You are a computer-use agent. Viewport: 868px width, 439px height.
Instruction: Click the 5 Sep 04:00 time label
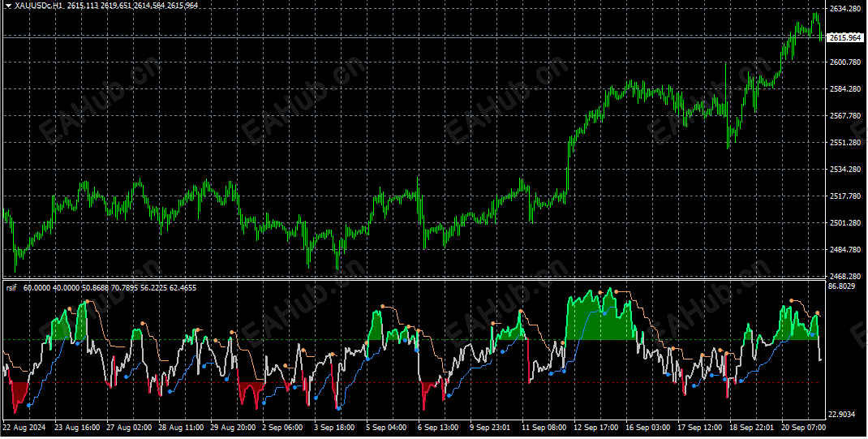(386, 428)
